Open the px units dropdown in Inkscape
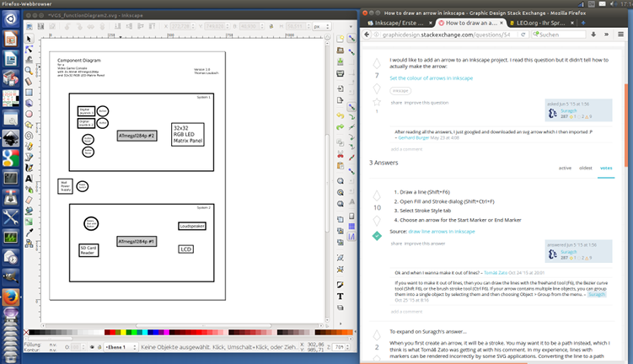633x364 pixels. tap(322, 26)
